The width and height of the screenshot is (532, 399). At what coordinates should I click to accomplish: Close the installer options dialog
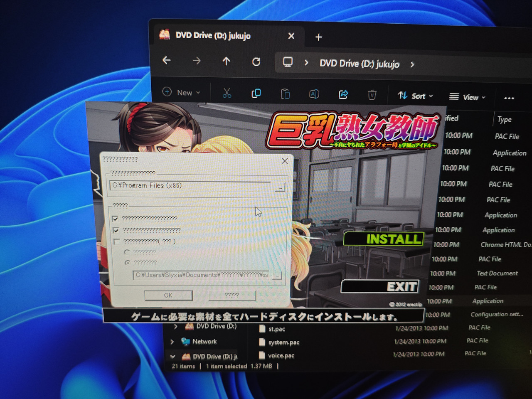tap(285, 161)
